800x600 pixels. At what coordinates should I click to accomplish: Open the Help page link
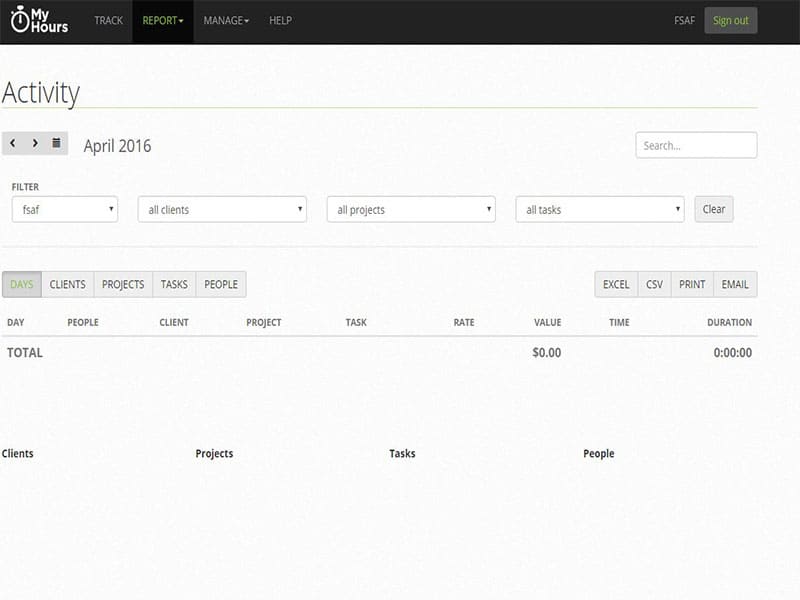[280, 20]
